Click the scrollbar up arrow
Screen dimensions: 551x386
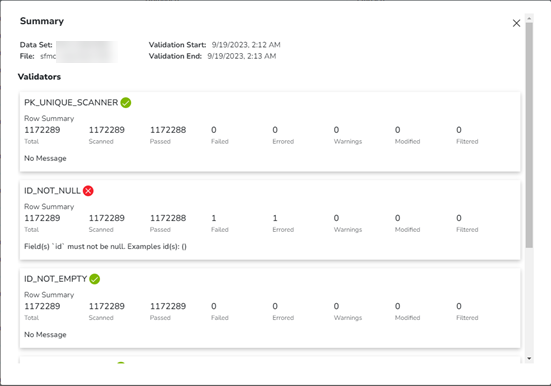pos(529,18)
